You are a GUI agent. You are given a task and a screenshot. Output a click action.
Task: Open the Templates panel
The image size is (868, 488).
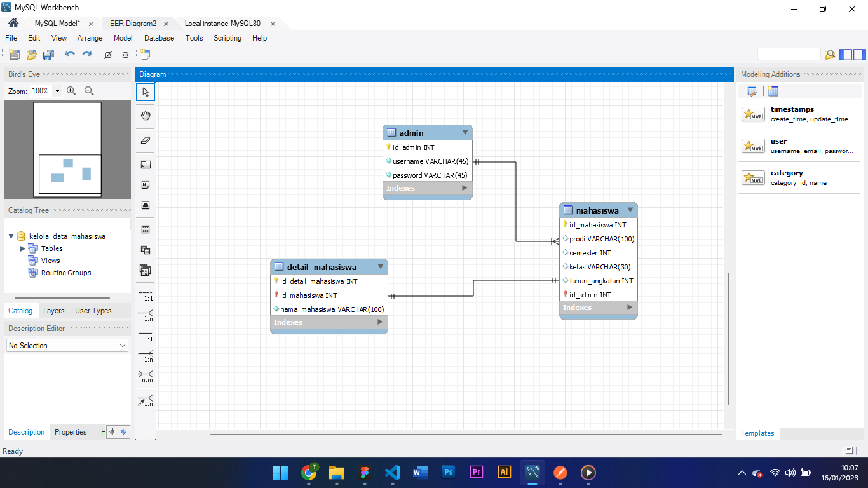(757, 433)
